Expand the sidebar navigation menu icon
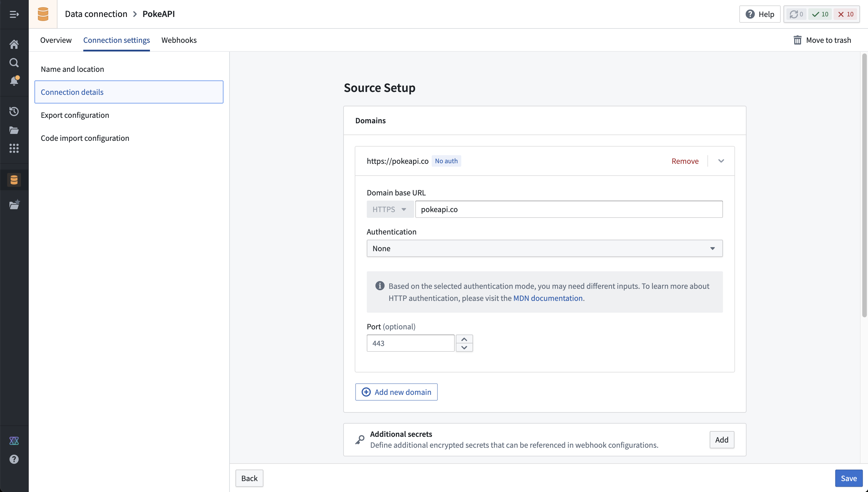This screenshot has width=868, height=492. [x=14, y=14]
